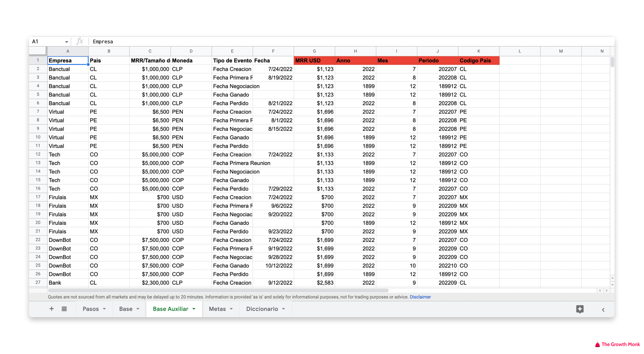Open the Disclaimer link
Viewport: 644px width, 354px height.
point(420,297)
